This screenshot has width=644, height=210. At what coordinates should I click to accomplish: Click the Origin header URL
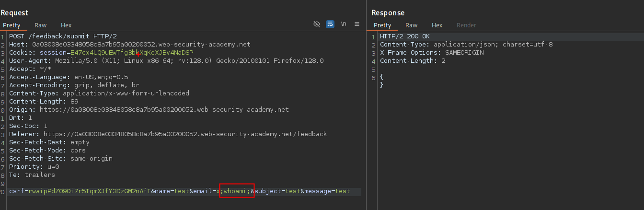point(163,109)
